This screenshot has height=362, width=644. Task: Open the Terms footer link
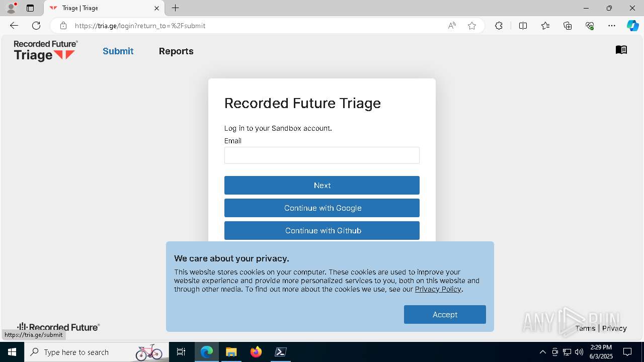(x=585, y=328)
